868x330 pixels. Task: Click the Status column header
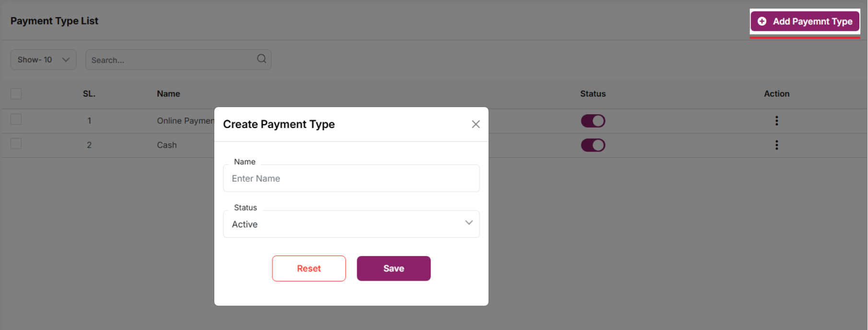coord(593,94)
